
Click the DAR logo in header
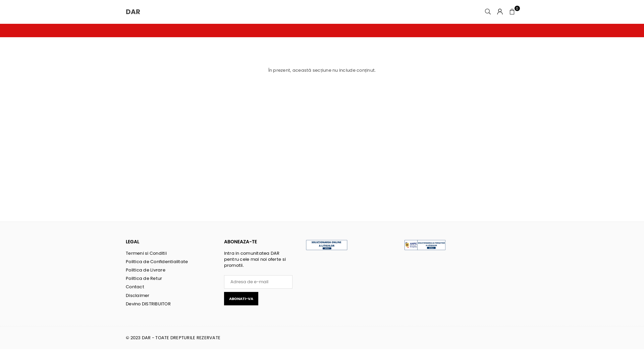133,12
